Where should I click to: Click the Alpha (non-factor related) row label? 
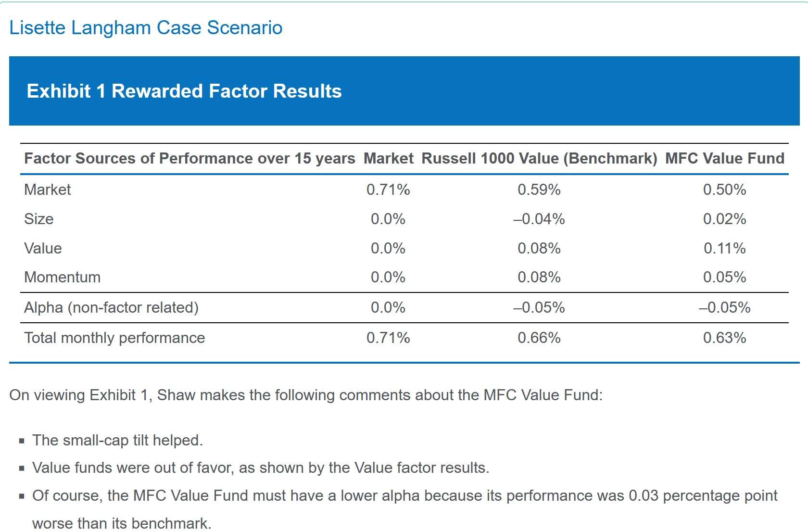coord(111,307)
